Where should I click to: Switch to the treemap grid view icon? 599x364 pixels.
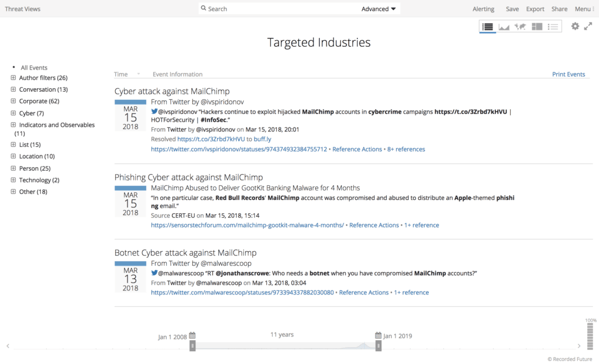[537, 27]
